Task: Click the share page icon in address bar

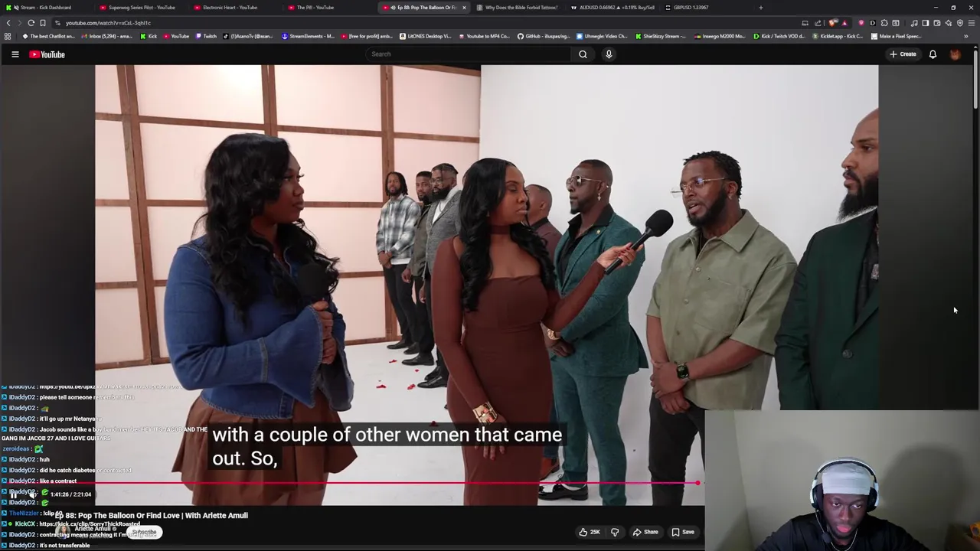Action: tap(818, 23)
